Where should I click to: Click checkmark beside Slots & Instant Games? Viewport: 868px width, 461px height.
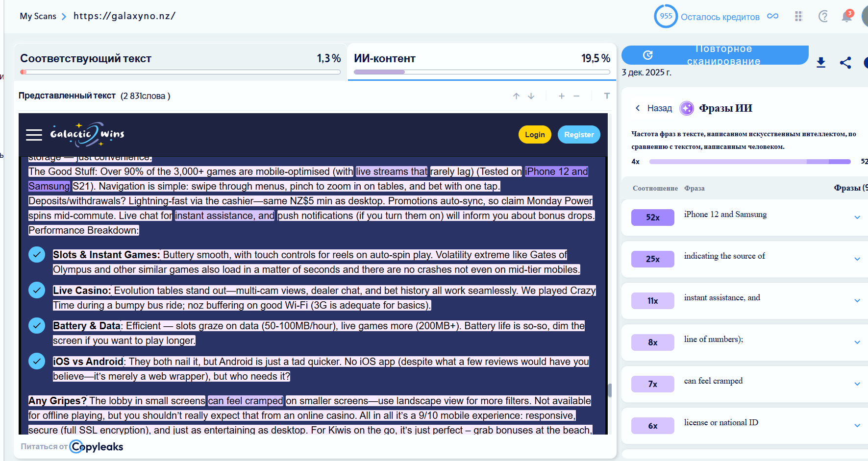pos(37,255)
